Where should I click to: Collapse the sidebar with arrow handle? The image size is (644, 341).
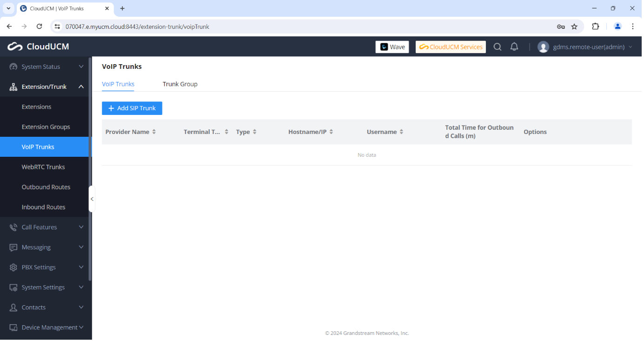pyautogui.click(x=92, y=199)
